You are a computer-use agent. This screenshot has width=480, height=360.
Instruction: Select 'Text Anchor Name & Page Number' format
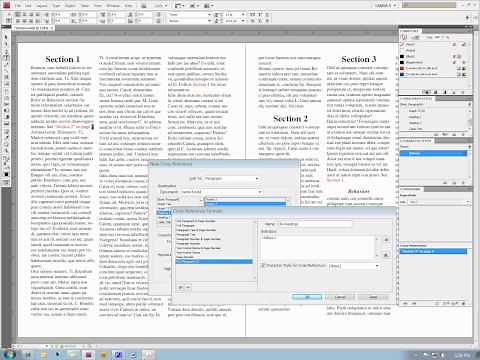[x=214, y=248]
